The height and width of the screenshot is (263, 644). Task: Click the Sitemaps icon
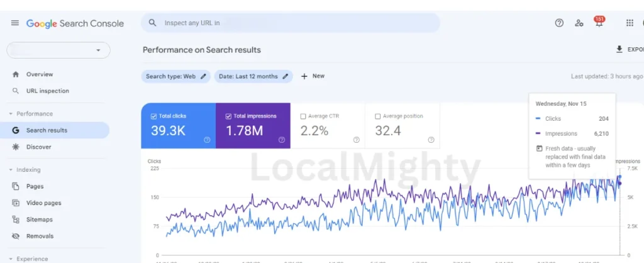click(16, 220)
